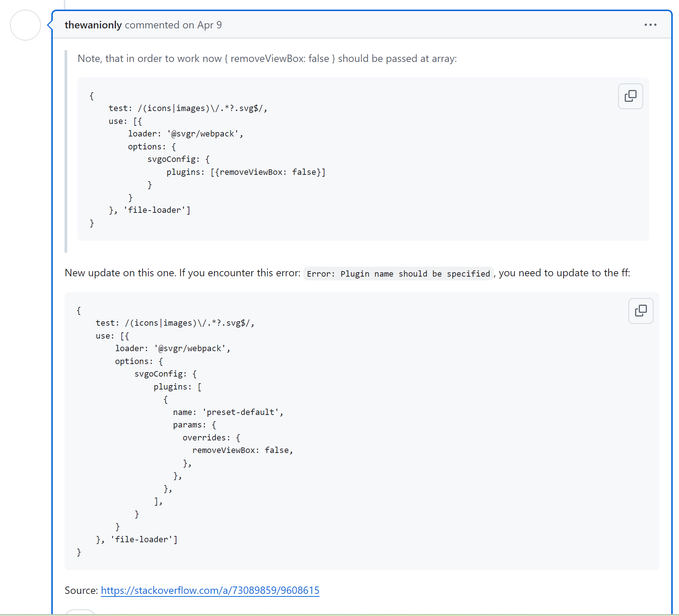Viewport: 679px width, 616px height.
Task: Copy the quoted code block with the array plugins
Action: (630, 96)
